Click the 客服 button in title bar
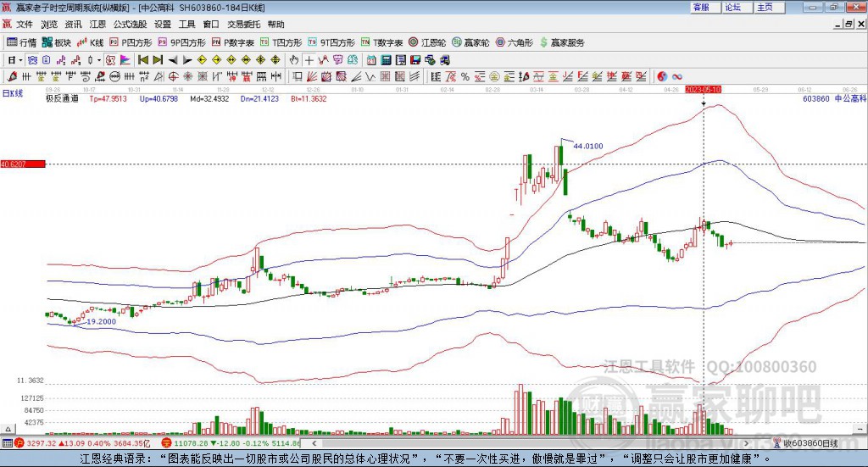868x467 pixels. click(x=704, y=7)
